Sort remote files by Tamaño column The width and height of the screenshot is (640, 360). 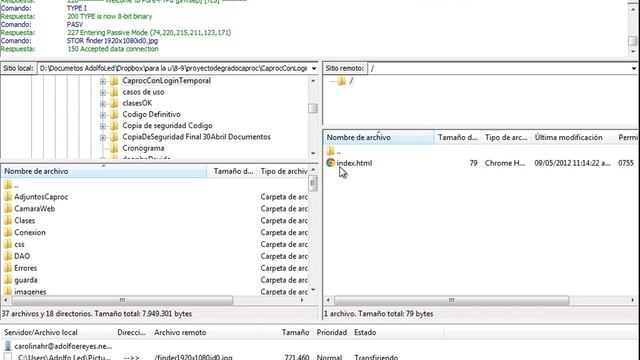(458, 138)
